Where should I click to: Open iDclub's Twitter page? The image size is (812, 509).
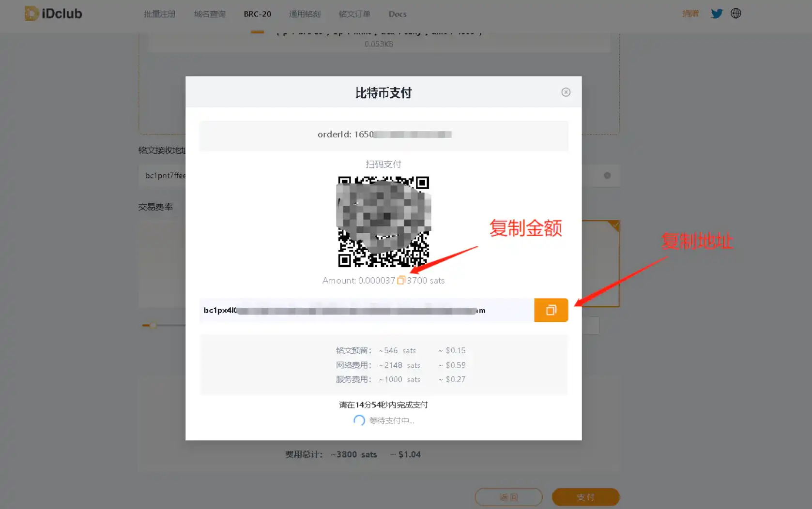(717, 13)
